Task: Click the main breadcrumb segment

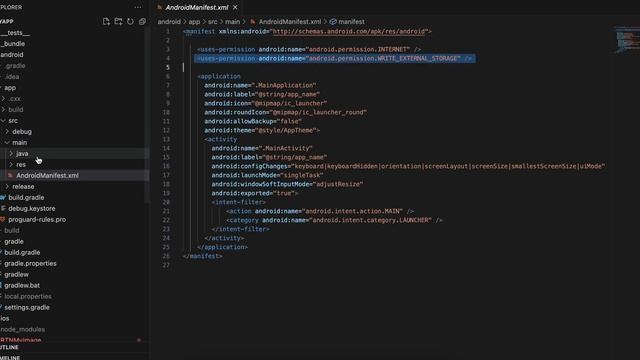Action: pyautogui.click(x=232, y=22)
